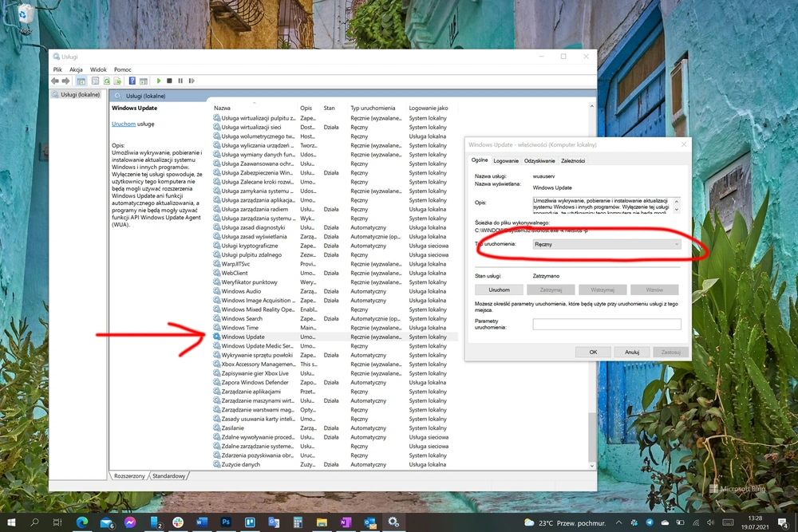Switch to the Standardowy tab at bottom

click(168, 476)
